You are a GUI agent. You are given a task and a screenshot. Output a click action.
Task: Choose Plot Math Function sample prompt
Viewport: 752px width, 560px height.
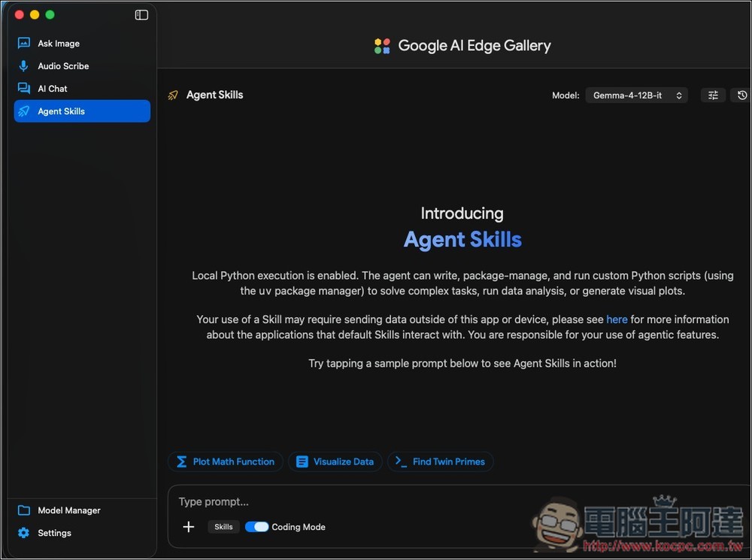[226, 462]
